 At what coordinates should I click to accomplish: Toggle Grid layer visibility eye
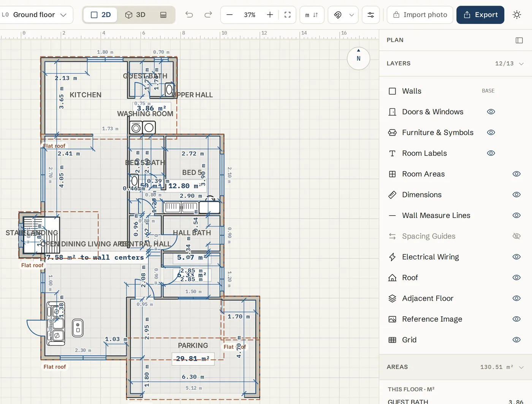(516, 340)
